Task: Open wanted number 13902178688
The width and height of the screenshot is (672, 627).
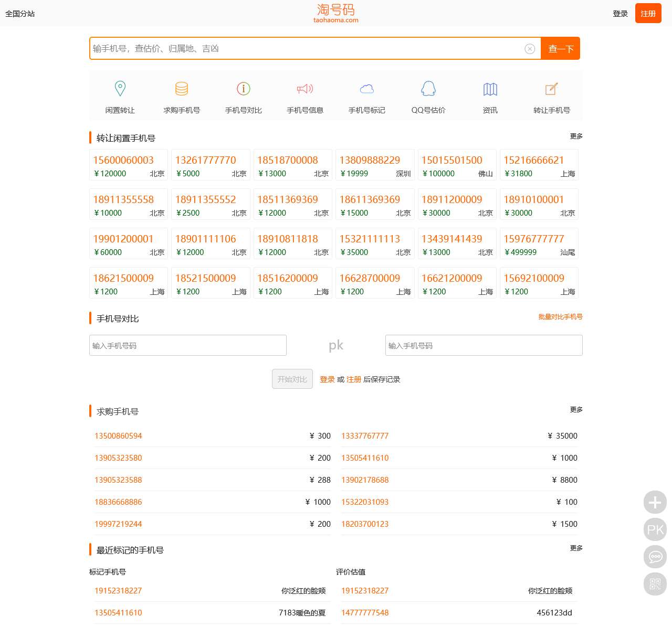Action: 365,480
